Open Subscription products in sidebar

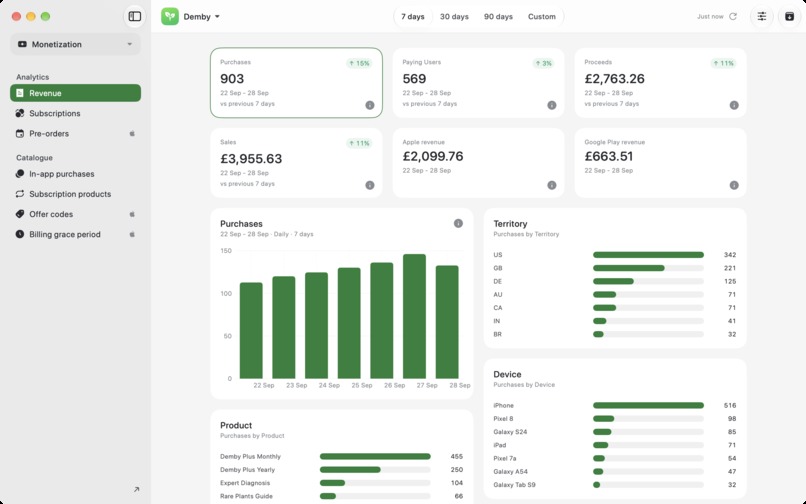pyautogui.click(x=75, y=194)
